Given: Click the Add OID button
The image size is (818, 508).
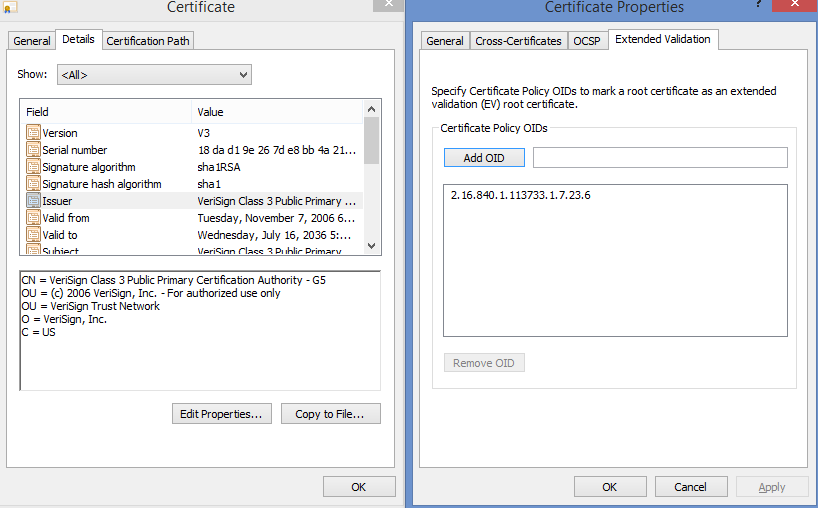Looking at the screenshot, I should 484,158.
